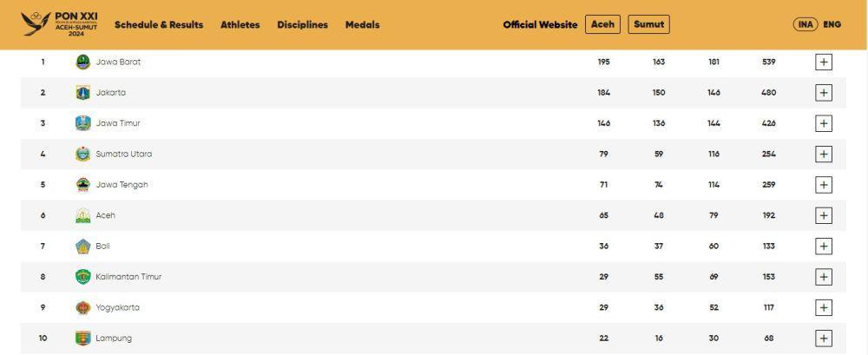
Task: Open the Medals menu item
Action: (363, 24)
